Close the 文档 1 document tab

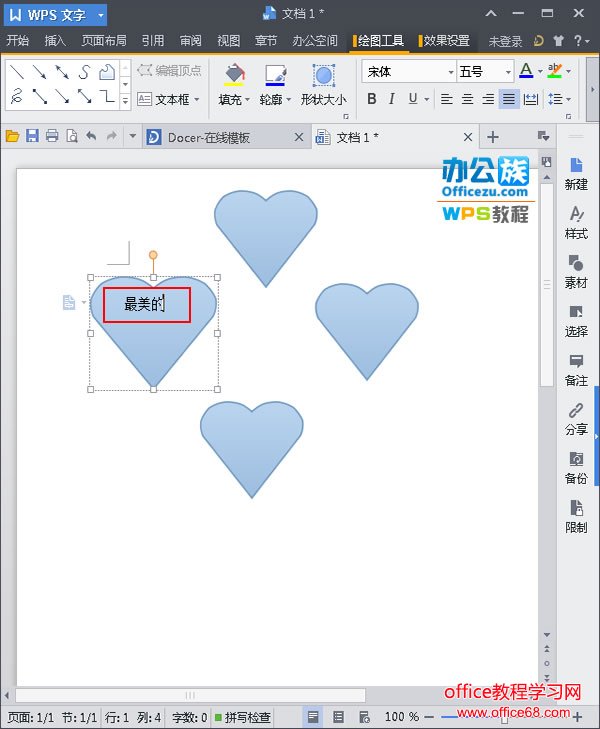click(x=468, y=137)
